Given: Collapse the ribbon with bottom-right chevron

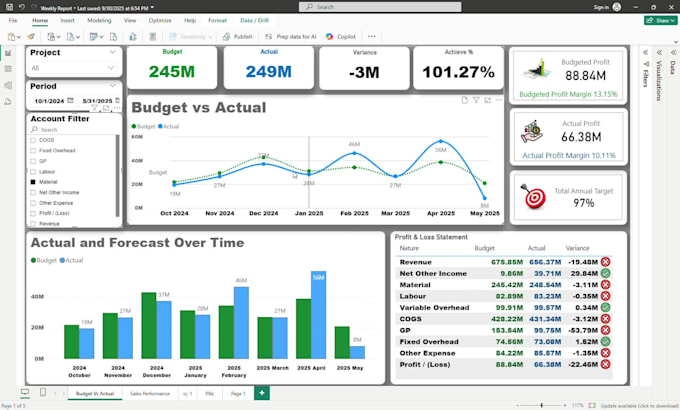Looking at the screenshot, I should click(x=676, y=42).
